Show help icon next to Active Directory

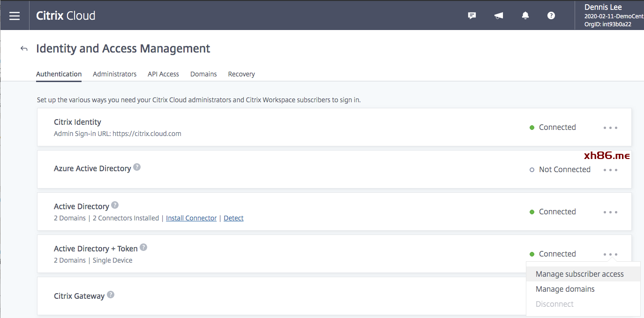click(x=115, y=205)
